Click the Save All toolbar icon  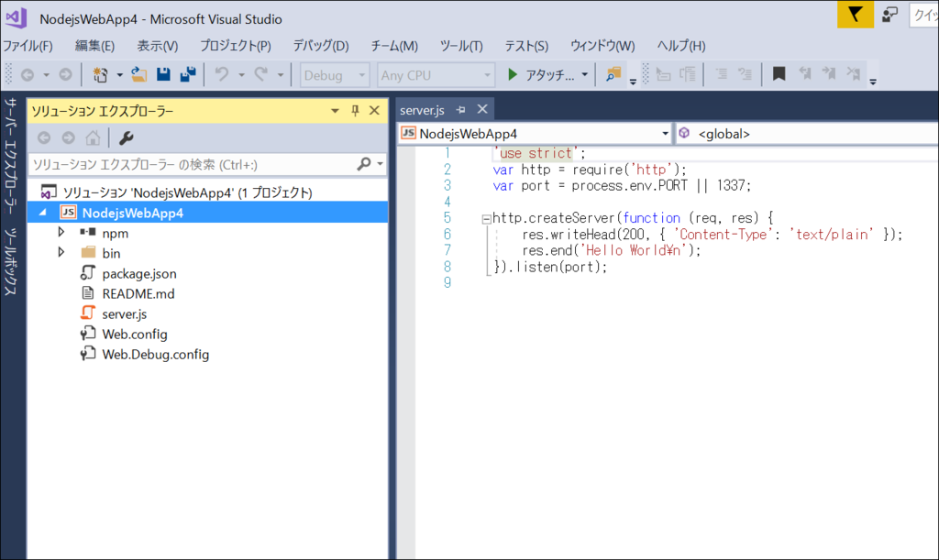188,74
